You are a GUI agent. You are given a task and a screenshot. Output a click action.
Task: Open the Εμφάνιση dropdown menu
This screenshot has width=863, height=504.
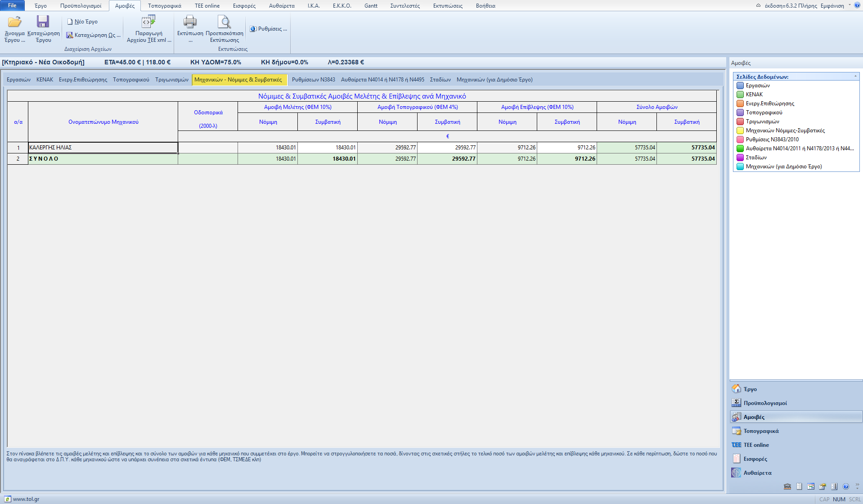[x=832, y=6]
